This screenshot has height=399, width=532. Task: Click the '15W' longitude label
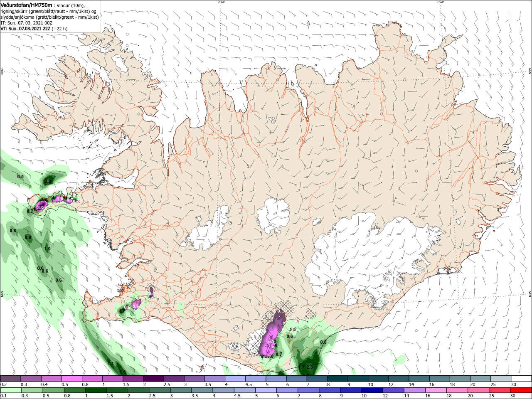pyautogui.click(x=440, y=2)
